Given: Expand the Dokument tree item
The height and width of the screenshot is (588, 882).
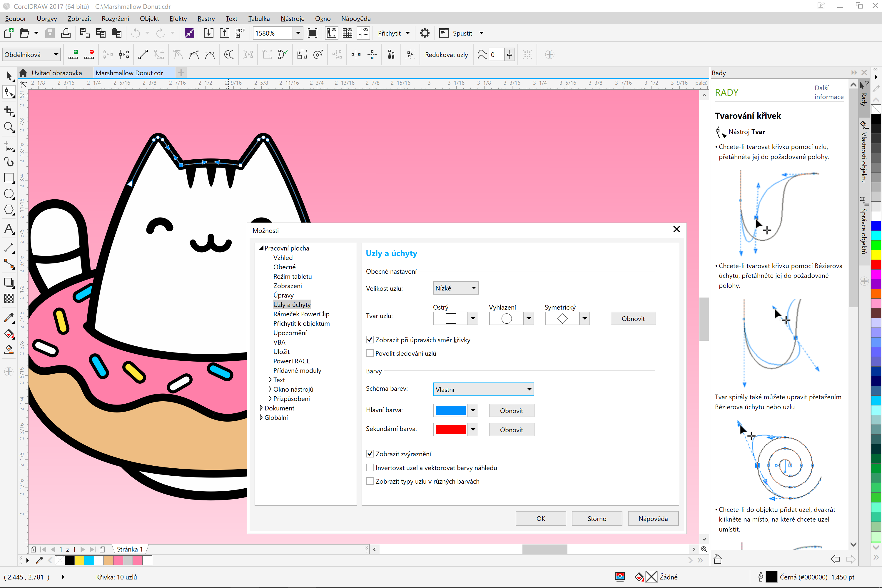Looking at the screenshot, I should coord(261,407).
